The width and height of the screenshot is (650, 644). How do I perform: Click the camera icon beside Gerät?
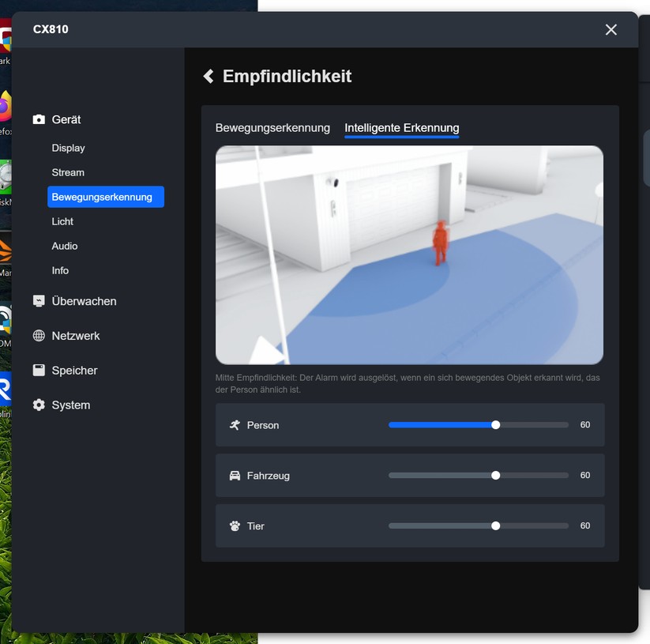(38, 119)
